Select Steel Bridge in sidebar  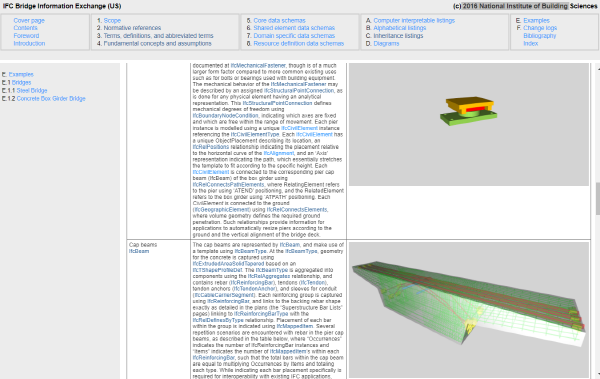click(x=32, y=91)
